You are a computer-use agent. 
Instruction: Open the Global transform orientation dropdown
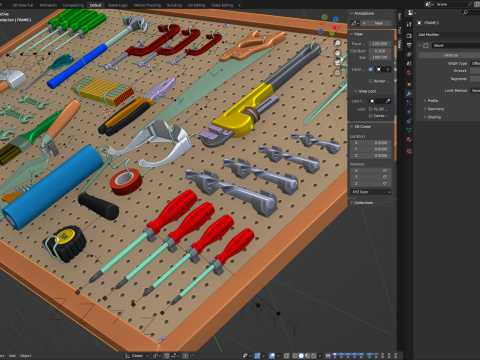(137, 356)
